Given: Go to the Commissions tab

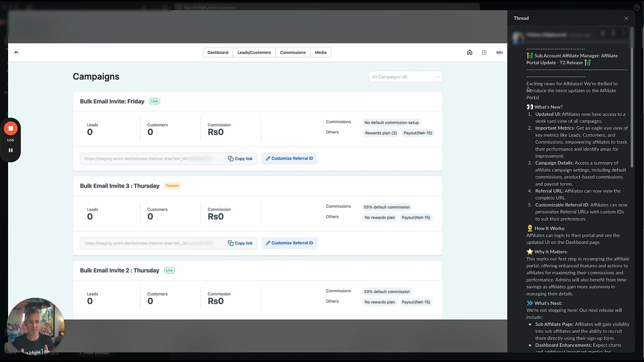Looking at the screenshot, I should tap(293, 52).
